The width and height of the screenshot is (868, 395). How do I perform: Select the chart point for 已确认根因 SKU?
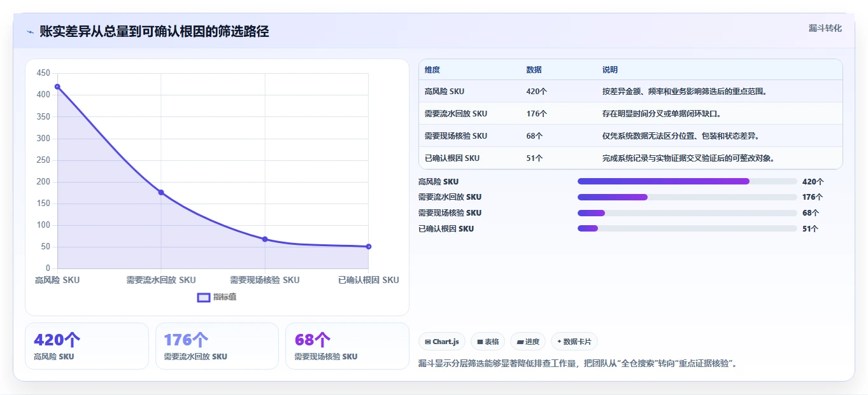369,246
